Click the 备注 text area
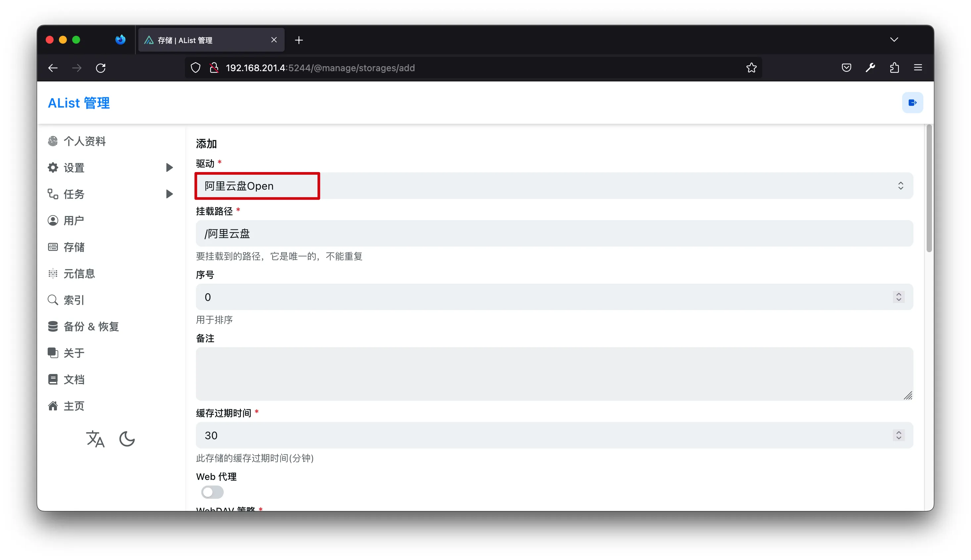971x560 pixels. pos(554,374)
